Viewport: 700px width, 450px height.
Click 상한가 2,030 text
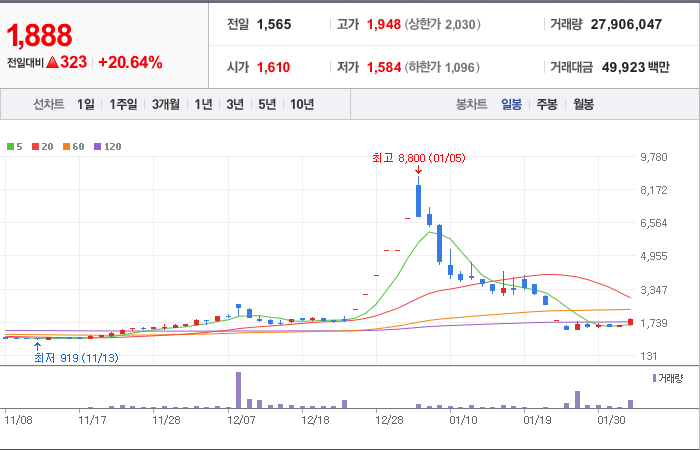442,24
